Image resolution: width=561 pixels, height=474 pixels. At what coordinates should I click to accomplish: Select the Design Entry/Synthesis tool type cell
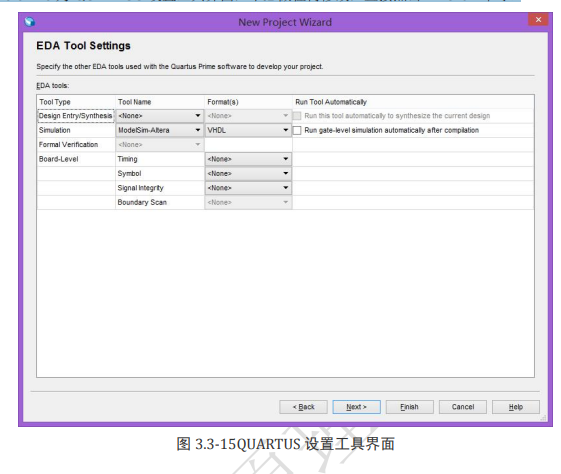75,116
